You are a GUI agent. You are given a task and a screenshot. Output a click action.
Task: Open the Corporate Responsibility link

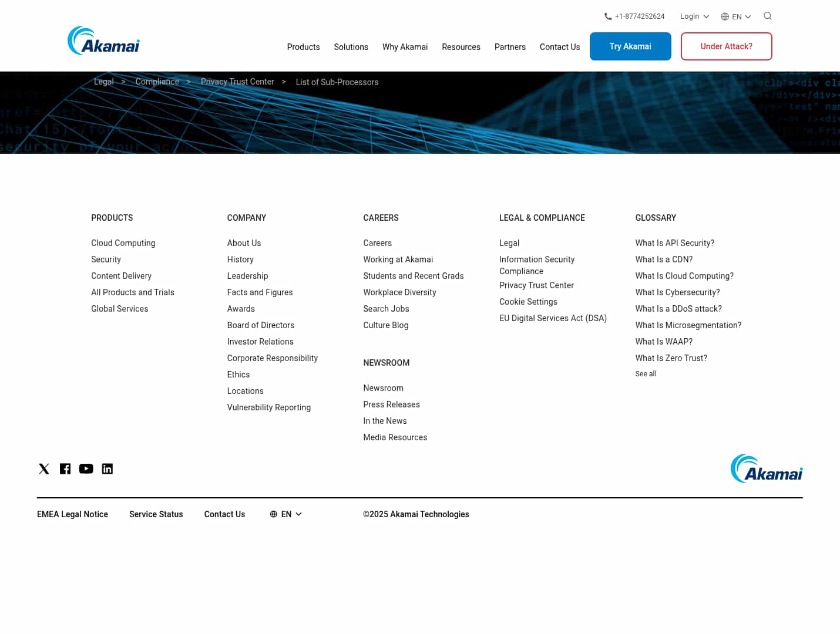(x=273, y=358)
